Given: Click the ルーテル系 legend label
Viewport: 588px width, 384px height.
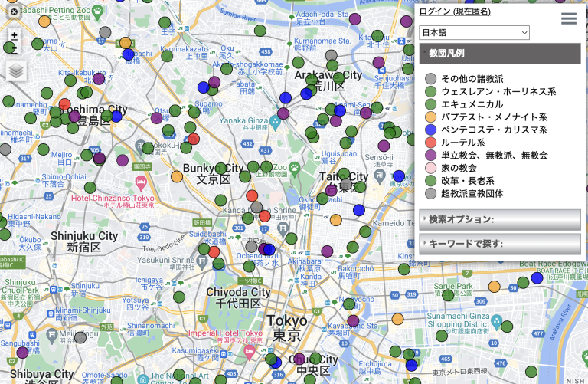Looking at the screenshot, I should (x=462, y=143).
